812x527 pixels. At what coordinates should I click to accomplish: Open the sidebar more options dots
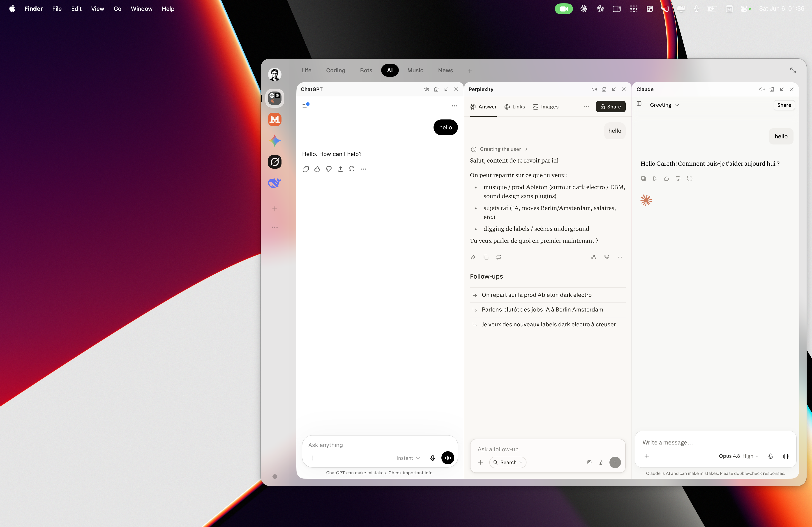275,227
